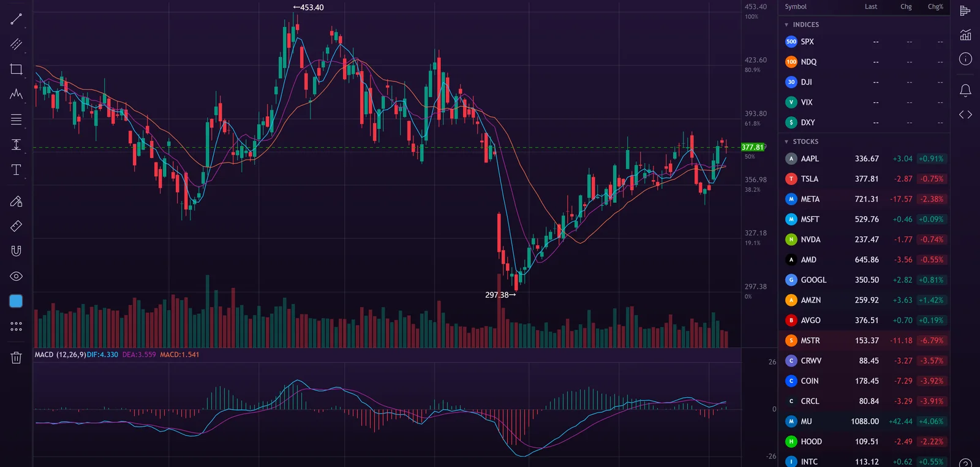Image resolution: width=980 pixels, height=467 pixels.
Task: Select HOOD in the watchlist
Action: click(x=864, y=442)
